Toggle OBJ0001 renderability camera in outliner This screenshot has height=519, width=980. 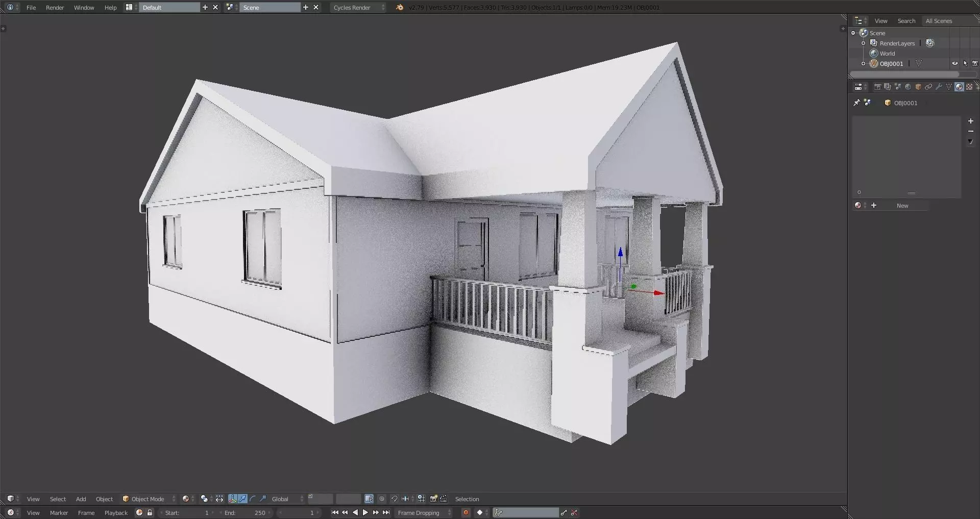[975, 63]
